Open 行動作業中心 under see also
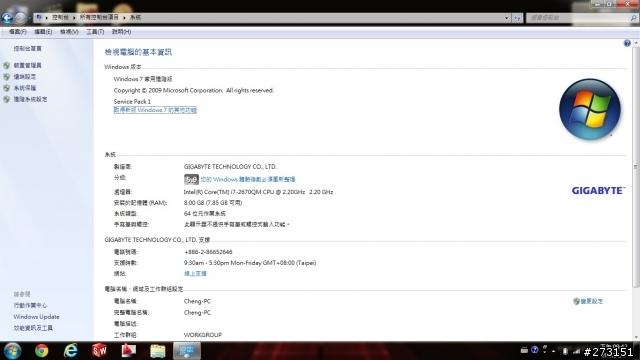The width and height of the screenshot is (640, 360). click(x=30, y=305)
